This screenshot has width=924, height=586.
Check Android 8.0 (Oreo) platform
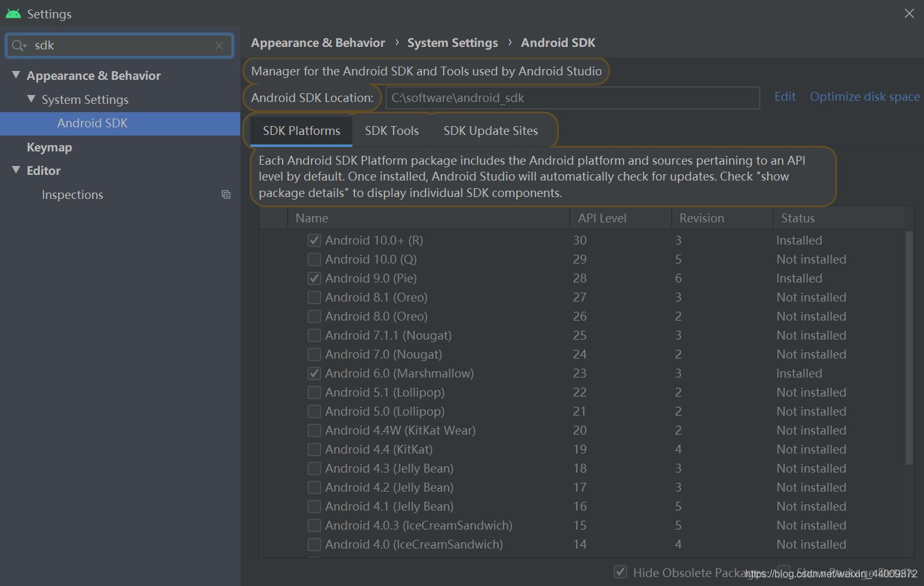(314, 317)
